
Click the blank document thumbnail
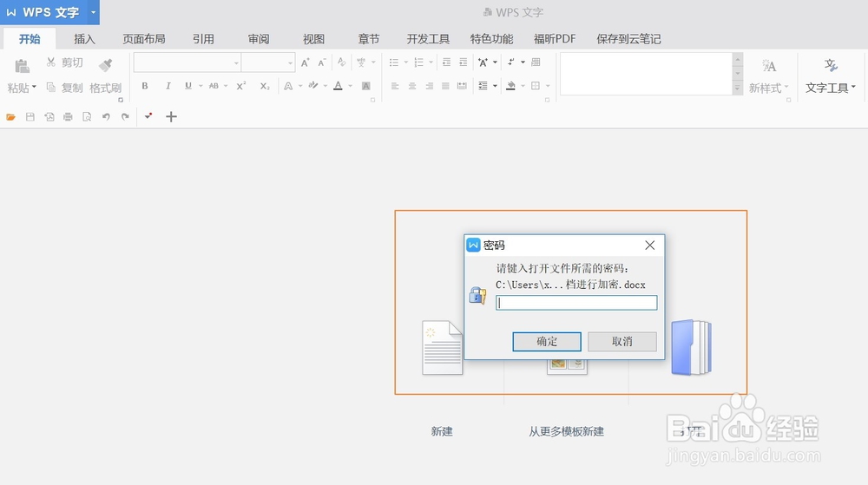tap(443, 348)
